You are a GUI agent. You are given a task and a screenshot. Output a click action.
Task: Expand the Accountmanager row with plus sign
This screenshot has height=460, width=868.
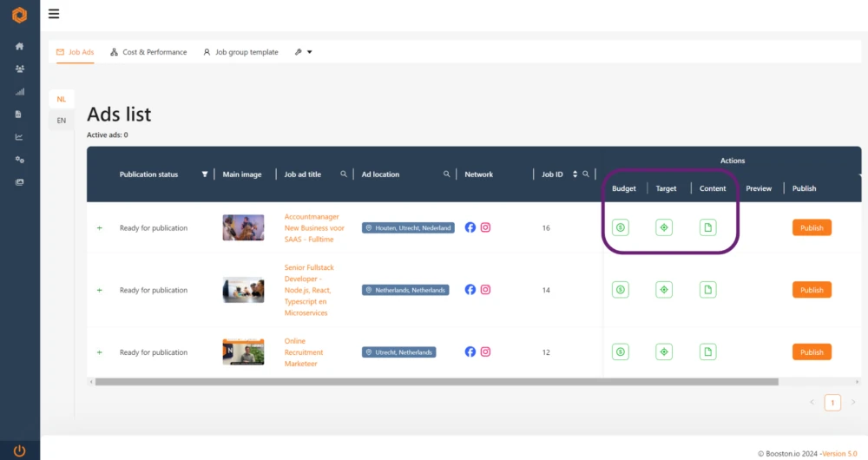[x=99, y=228]
